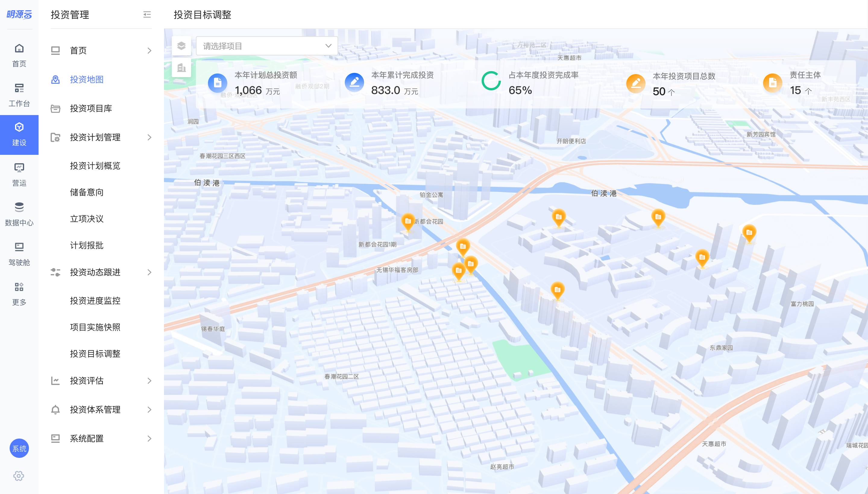
Task: Collapse the 投资动态跟进 chevron
Action: [149, 272]
